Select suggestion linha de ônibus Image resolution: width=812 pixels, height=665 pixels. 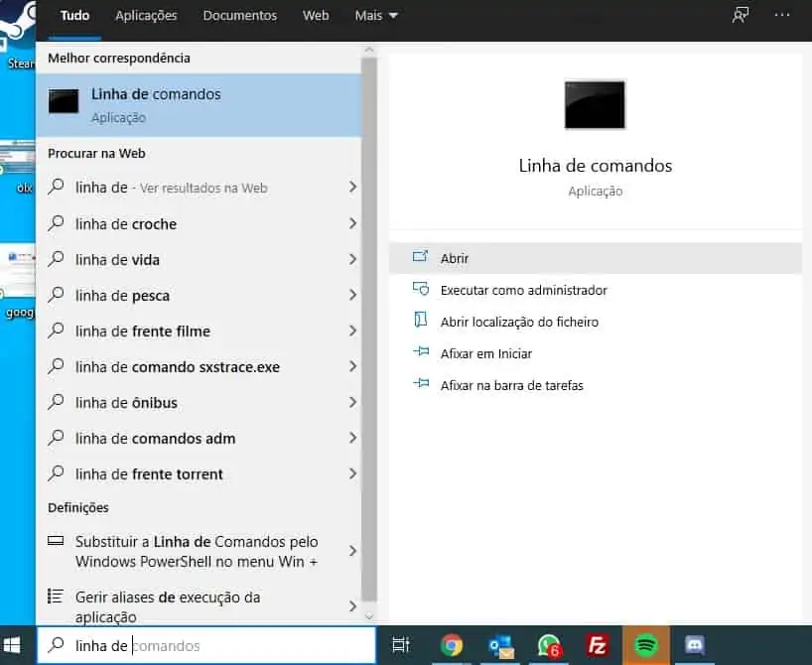(199, 402)
